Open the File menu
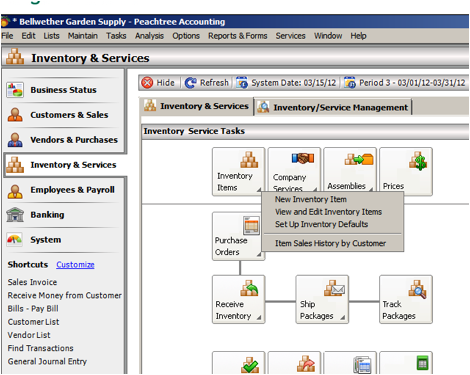470x375 pixels. 7,36
